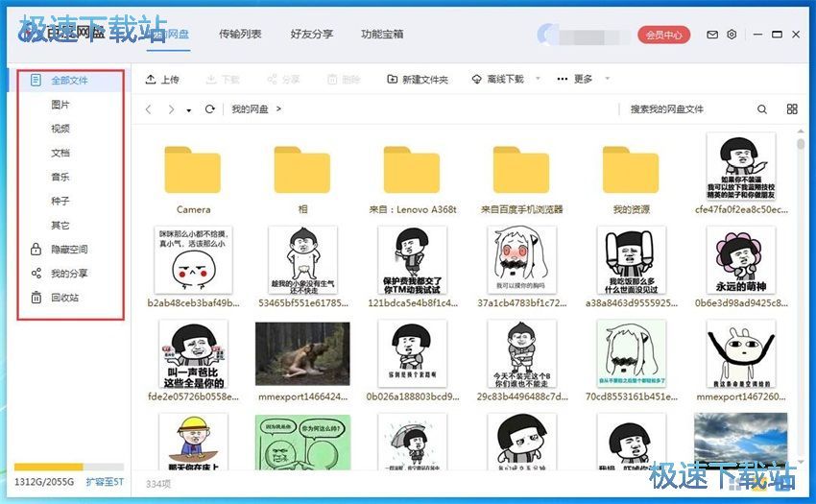Image resolution: width=816 pixels, height=504 pixels.
Task: Click the 删除 delete button
Action: [344, 79]
